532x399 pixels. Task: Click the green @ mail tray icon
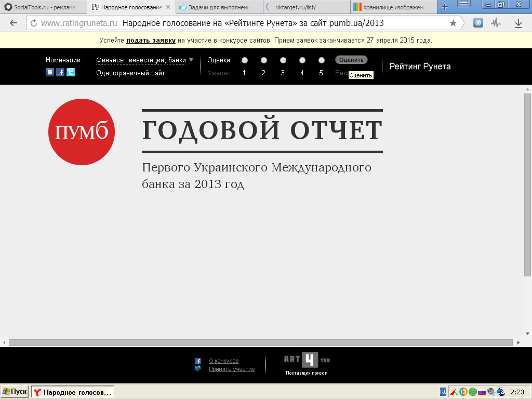click(x=473, y=392)
